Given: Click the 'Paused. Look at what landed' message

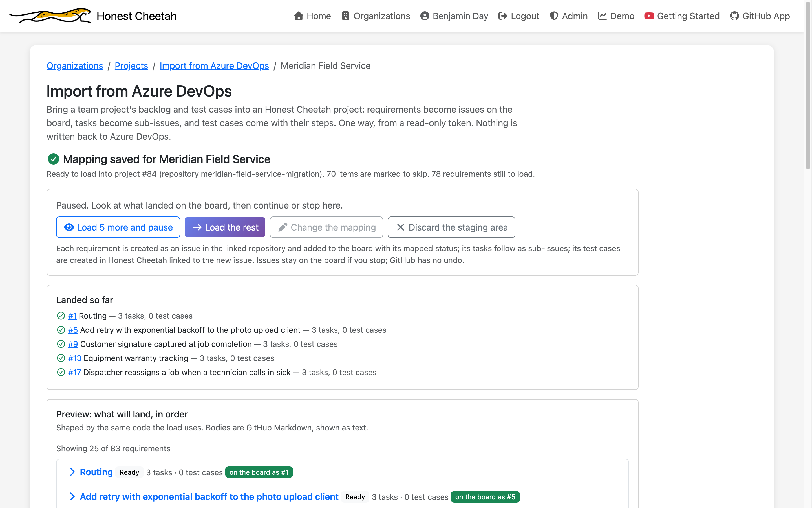Looking at the screenshot, I should click(x=199, y=205).
